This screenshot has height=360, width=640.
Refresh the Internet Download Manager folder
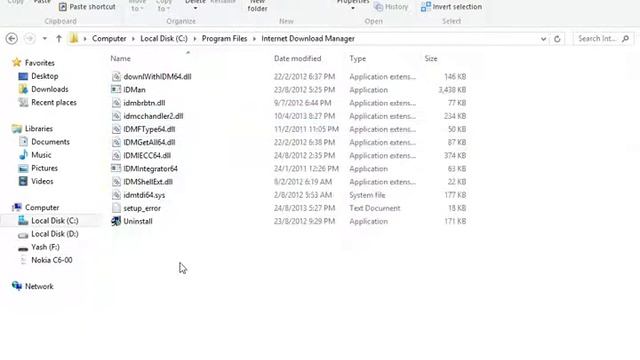coord(557,39)
